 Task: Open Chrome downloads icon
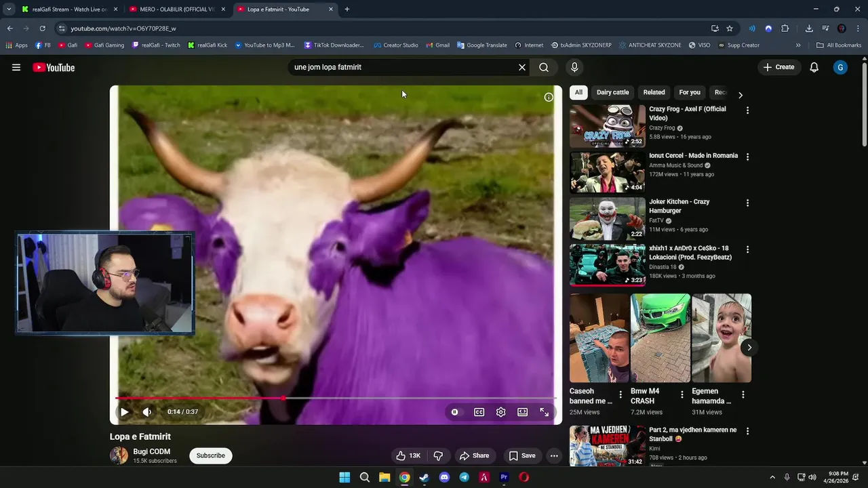pyautogui.click(x=809, y=28)
